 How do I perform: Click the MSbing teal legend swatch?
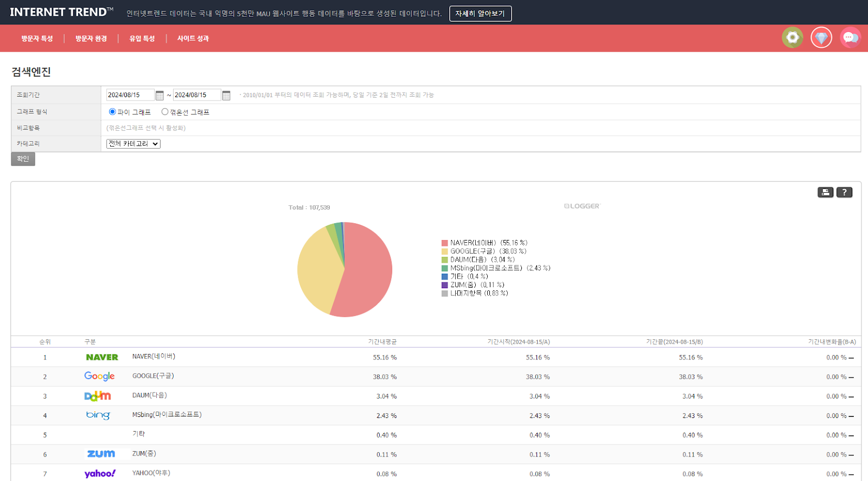[x=445, y=268]
